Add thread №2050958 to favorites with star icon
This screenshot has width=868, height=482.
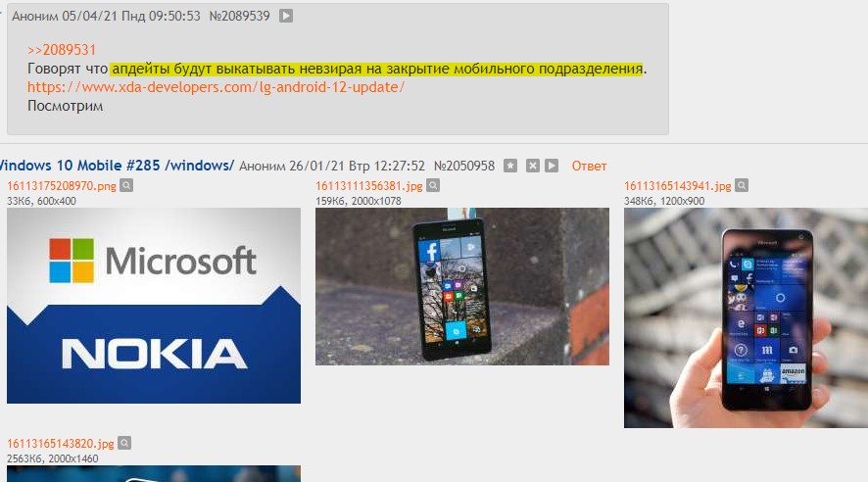click(x=510, y=166)
